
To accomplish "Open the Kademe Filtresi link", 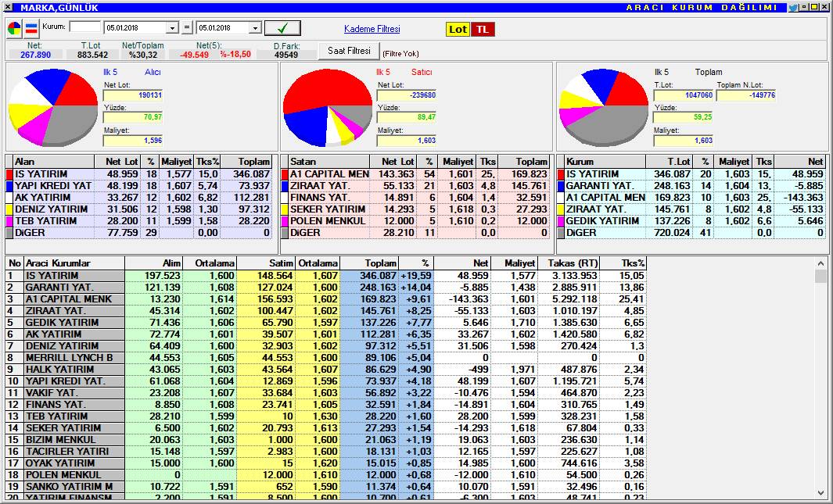I will coord(372,29).
